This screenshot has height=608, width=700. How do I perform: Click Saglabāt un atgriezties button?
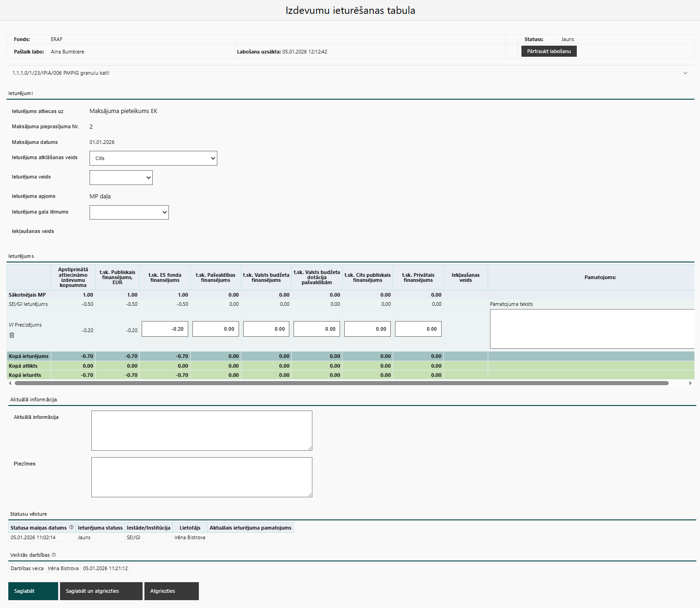(x=101, y=591)
